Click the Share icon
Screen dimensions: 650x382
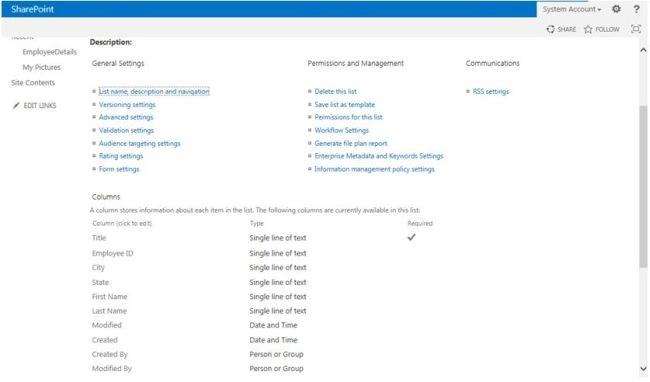551,29
